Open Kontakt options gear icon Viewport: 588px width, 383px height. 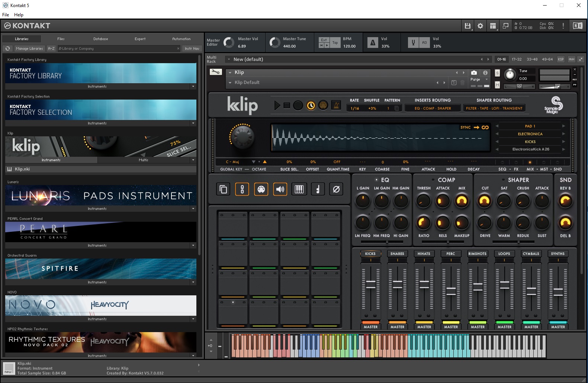(x=480, y=26)
